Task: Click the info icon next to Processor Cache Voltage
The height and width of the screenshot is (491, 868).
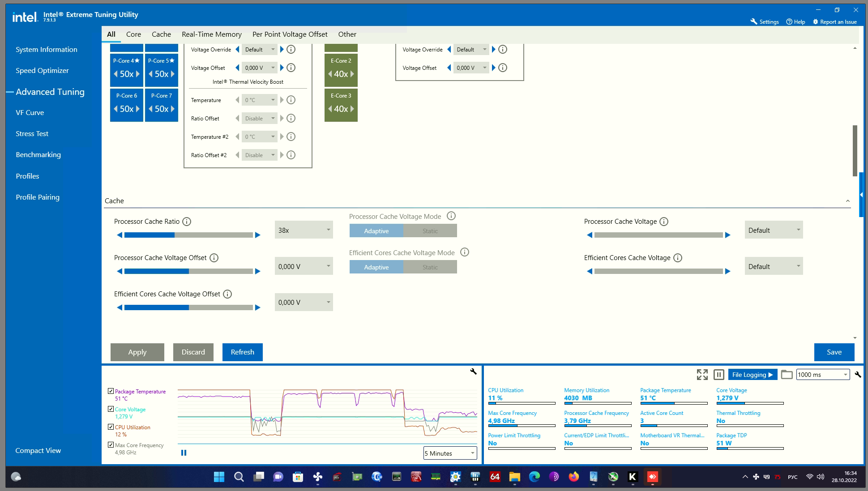Action: pyautogui.click(x=664, y=222)
